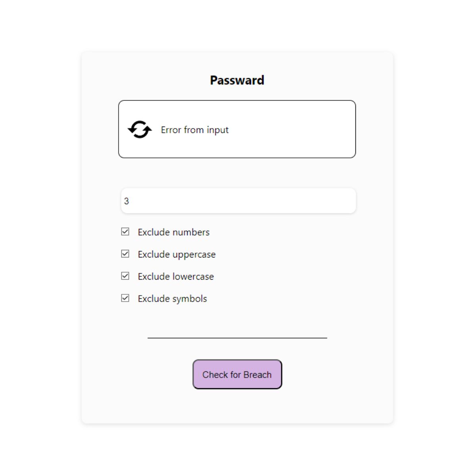Click the horizontal divider above the breach button
The width and height of the screenshot is (476, 476).
pos(237,338)
